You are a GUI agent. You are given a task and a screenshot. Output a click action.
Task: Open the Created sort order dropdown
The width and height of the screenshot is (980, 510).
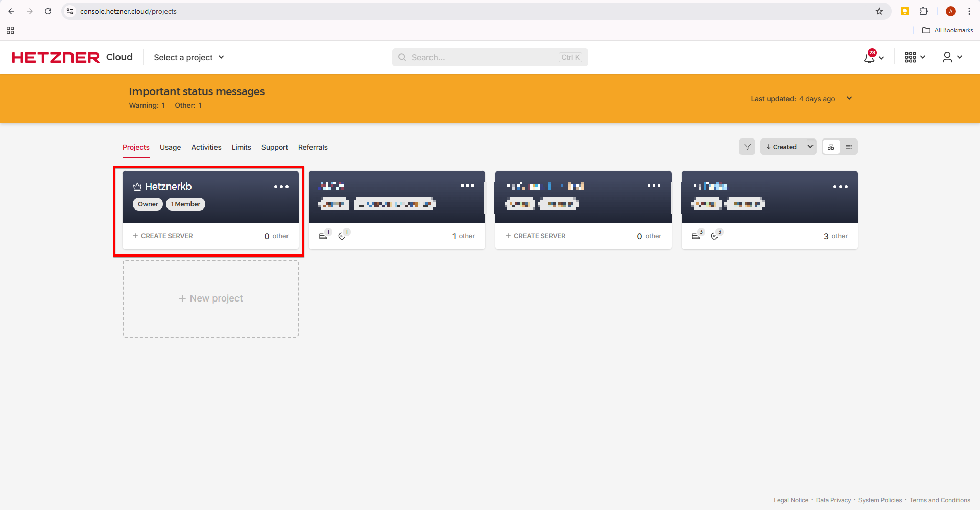[788, 147]
